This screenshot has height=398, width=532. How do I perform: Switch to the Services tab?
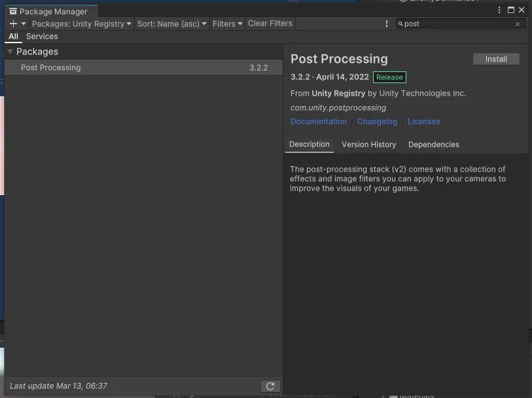click(42, 36)
